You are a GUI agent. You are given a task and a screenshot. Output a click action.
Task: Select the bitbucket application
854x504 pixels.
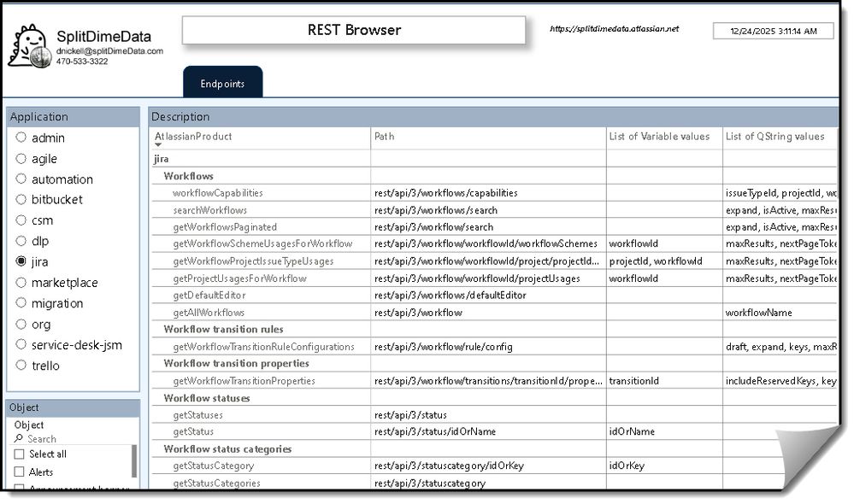point(20,200)
